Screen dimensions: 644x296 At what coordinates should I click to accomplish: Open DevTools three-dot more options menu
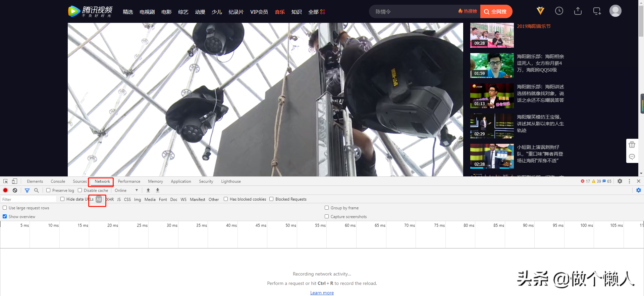629,181
